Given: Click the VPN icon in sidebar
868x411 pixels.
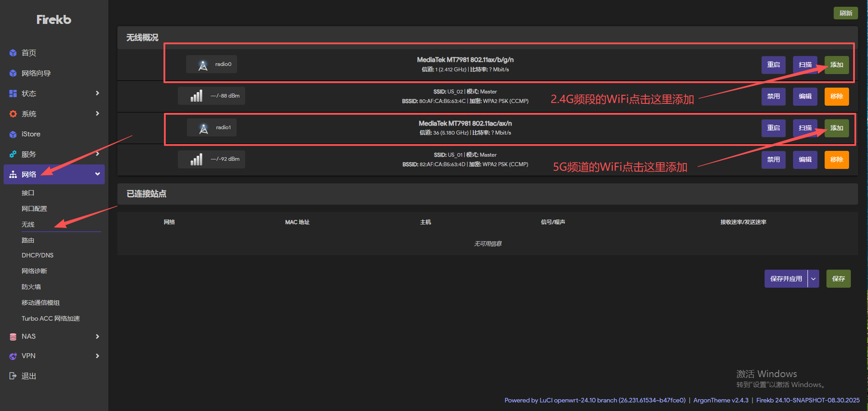Looking at the screenshot, I should [x=13, y=356].
